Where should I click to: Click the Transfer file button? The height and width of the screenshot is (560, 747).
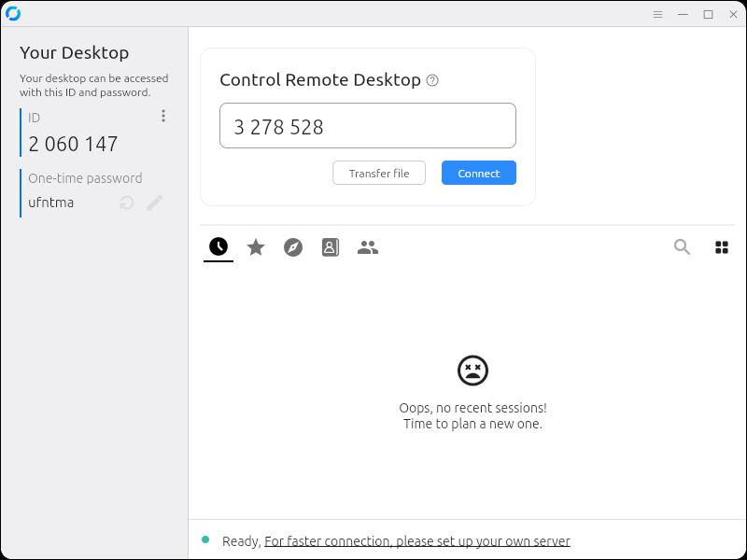click(379, 173)
